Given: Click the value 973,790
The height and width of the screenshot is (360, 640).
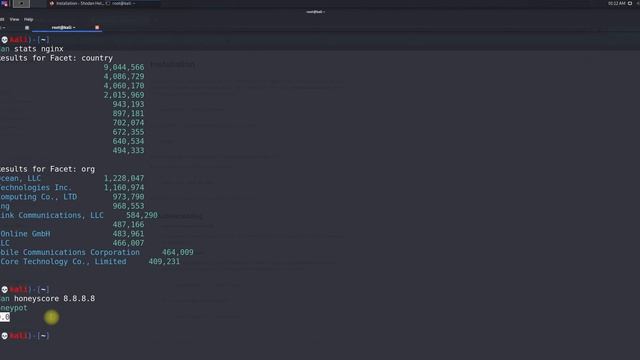Looking at the screenshot, I should point(128,197).
